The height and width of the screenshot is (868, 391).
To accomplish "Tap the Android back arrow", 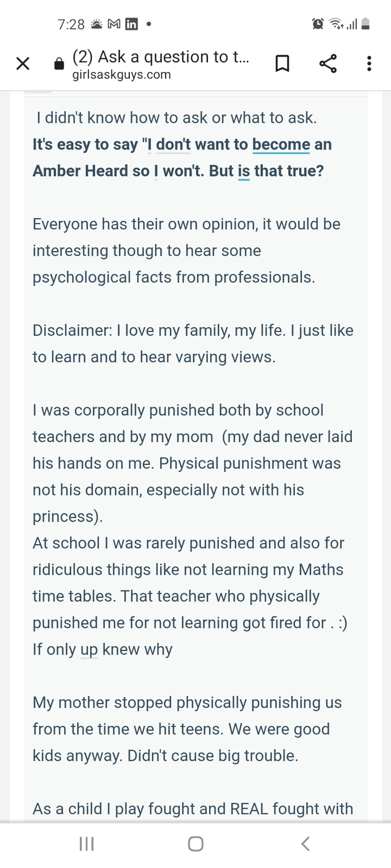I will tap(305, 844).
